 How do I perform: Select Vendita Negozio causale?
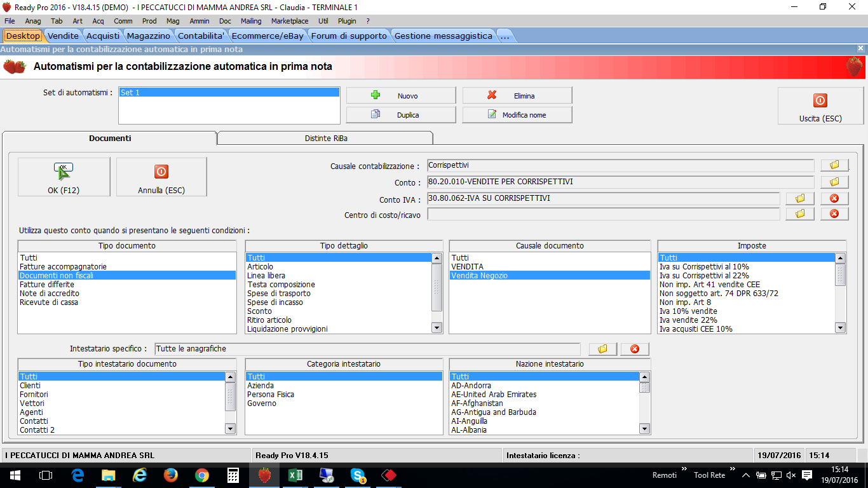[x=550, y=276]
